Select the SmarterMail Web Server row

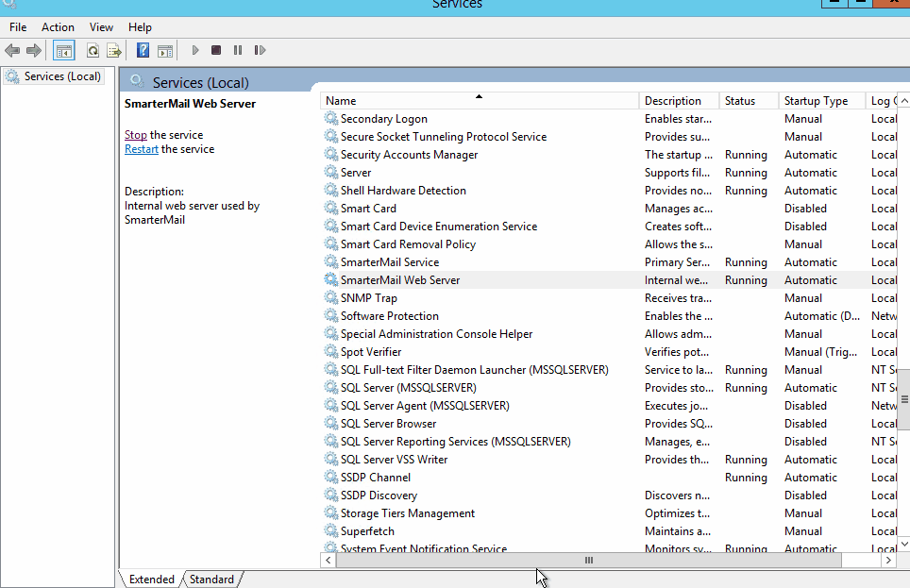pyautogui.click(x=611, y=279)
